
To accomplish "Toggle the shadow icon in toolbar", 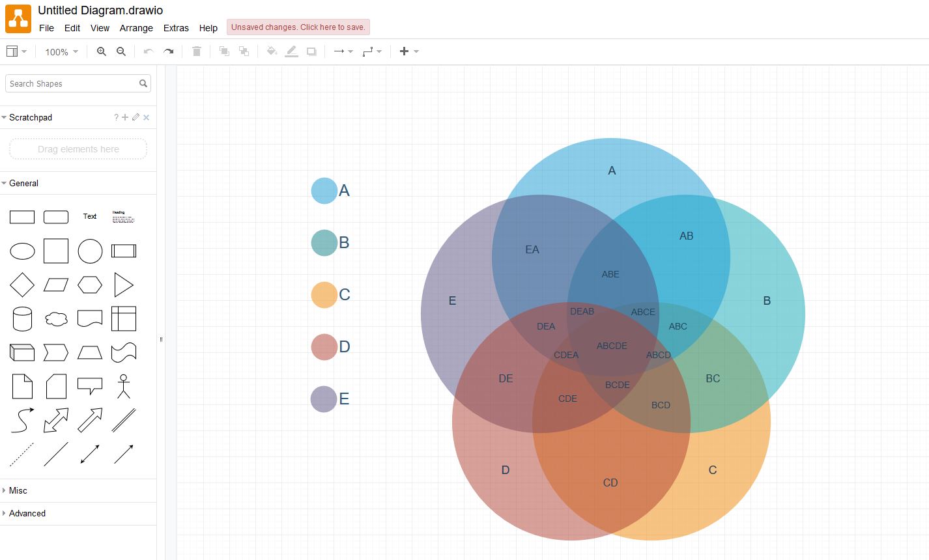I will coord(311,51).
